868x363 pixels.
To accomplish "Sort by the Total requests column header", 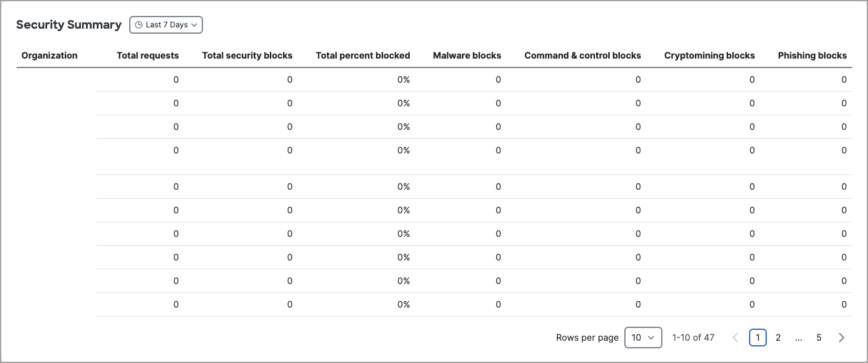I will coord(148,55).
